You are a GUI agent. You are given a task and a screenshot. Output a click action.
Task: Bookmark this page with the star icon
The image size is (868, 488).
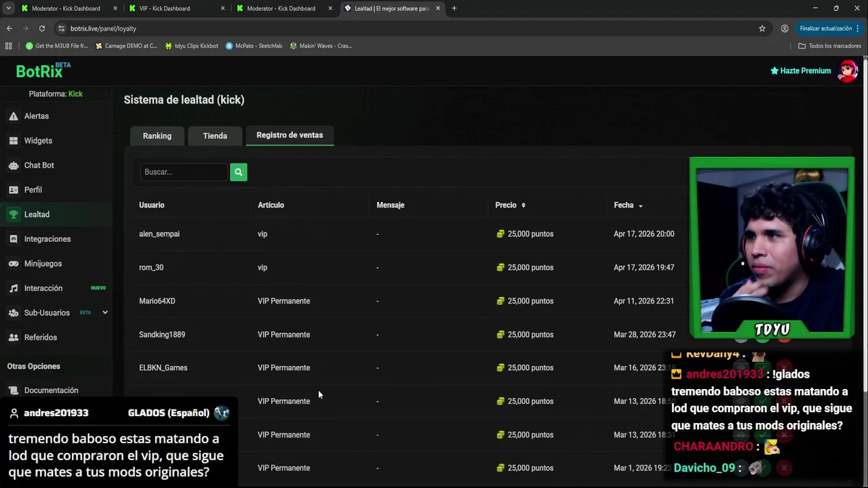point(762,28)
